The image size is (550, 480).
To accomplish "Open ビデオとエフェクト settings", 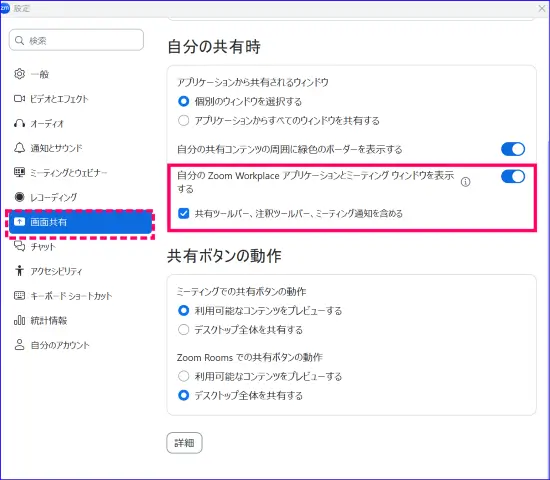I will tap(81, 99).
